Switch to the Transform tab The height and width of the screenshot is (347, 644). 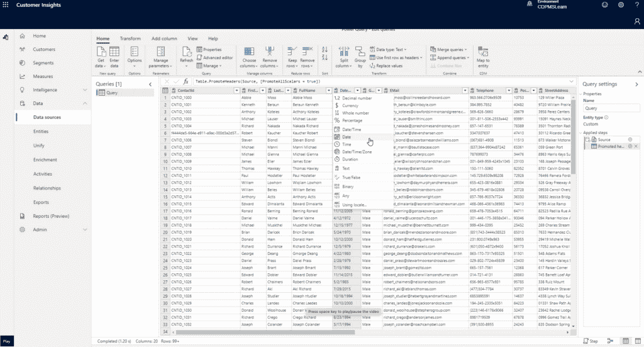(130, 38)
